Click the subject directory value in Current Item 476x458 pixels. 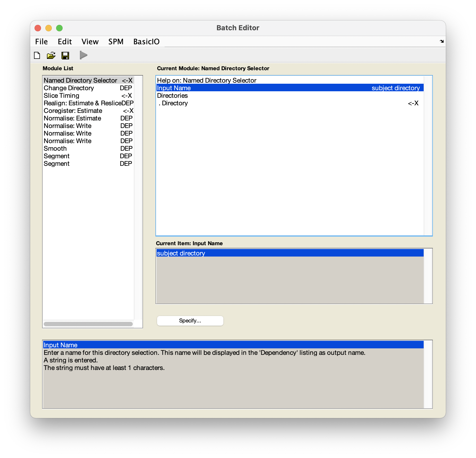181,253
